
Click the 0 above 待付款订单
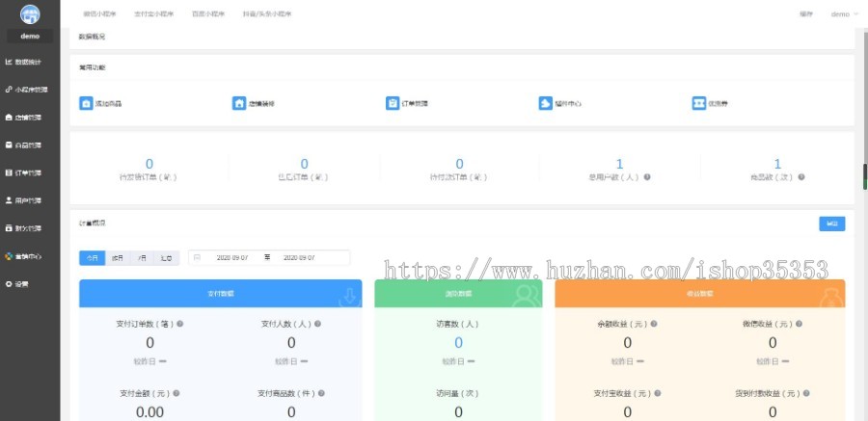(x=459, y=164)
